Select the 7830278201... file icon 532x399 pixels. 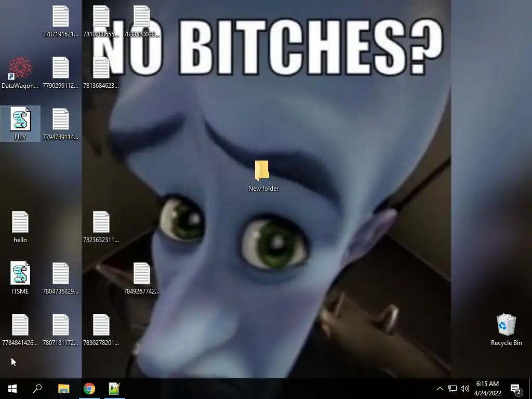click(101, 325)
